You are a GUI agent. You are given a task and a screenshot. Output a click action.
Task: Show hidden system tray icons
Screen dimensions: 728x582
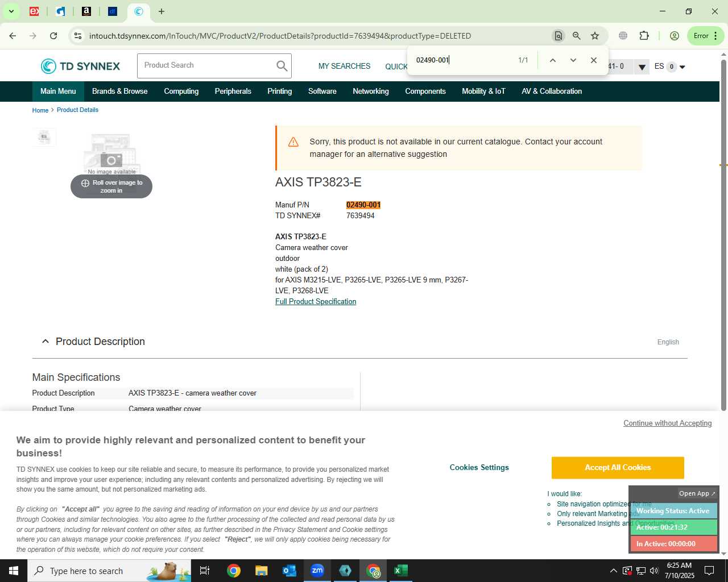point(613,571)
